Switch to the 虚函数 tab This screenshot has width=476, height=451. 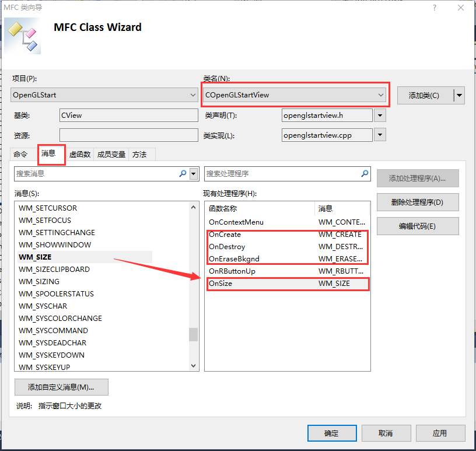pos(80,154)
